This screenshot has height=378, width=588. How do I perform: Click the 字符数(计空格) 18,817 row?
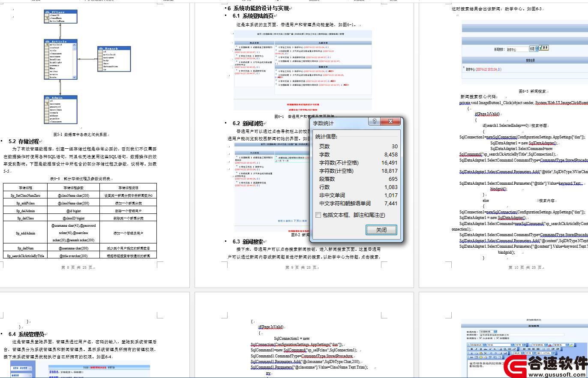point(358,171)
